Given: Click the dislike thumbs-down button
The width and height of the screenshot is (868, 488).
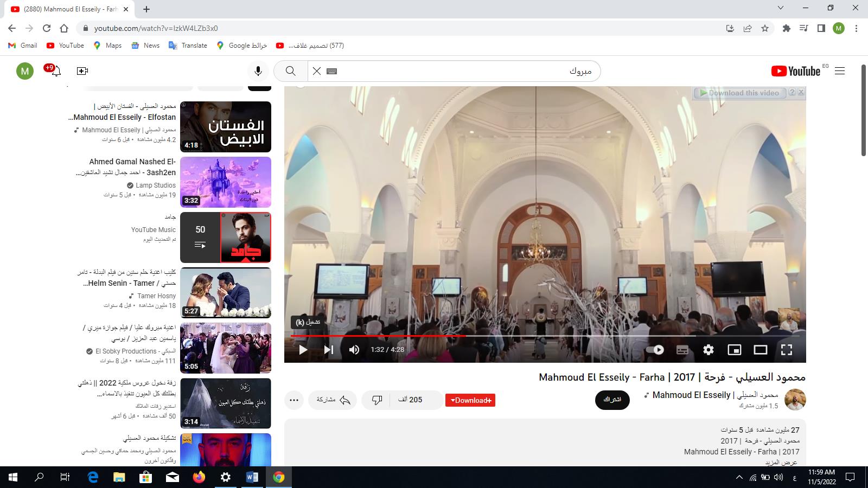Looking at the screenshot, I should (377, 400).
